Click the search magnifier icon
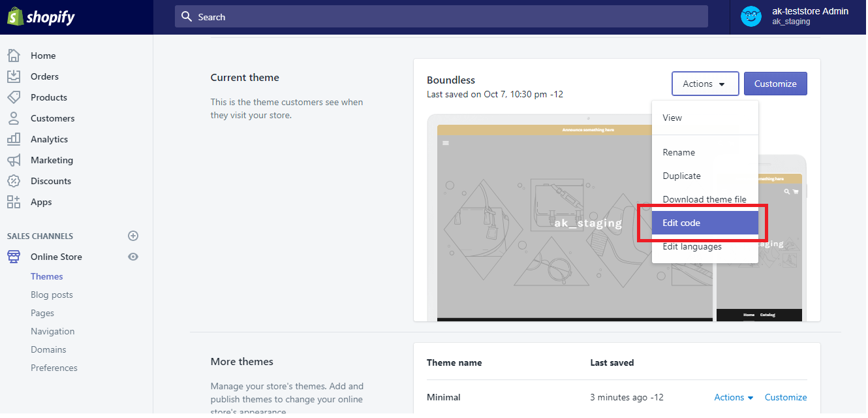This screenshot has height=418, width=868. [187, 16]
